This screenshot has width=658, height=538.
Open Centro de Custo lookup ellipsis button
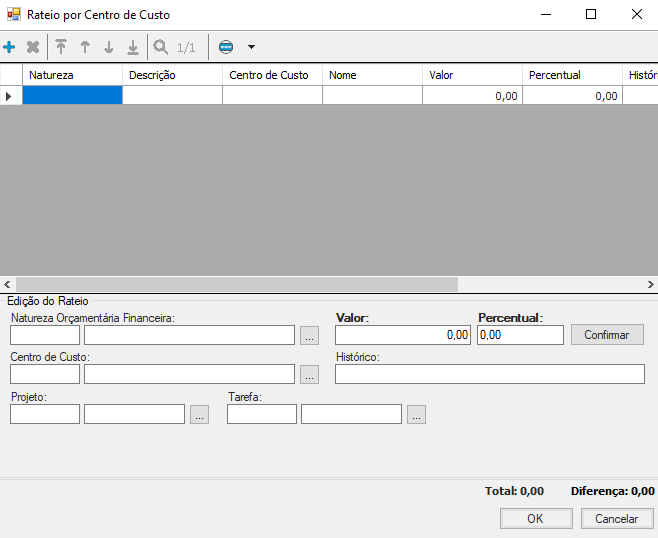click(309, 374)
